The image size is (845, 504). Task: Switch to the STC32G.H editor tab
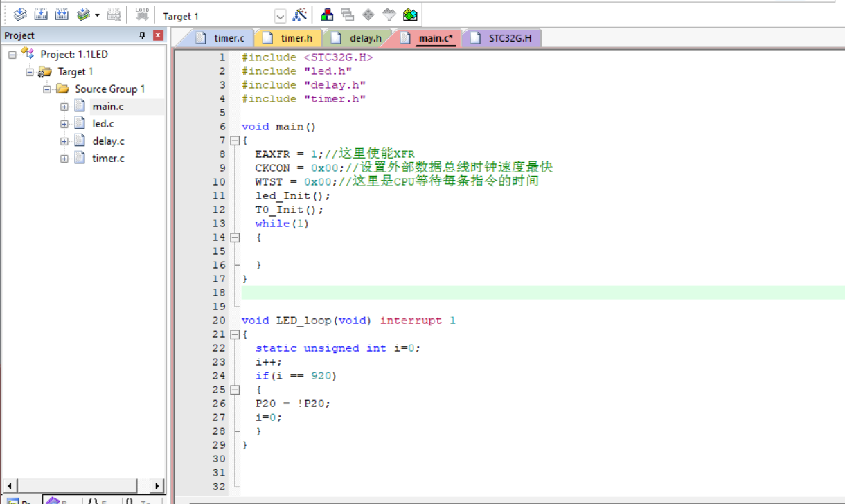[503, 38]
